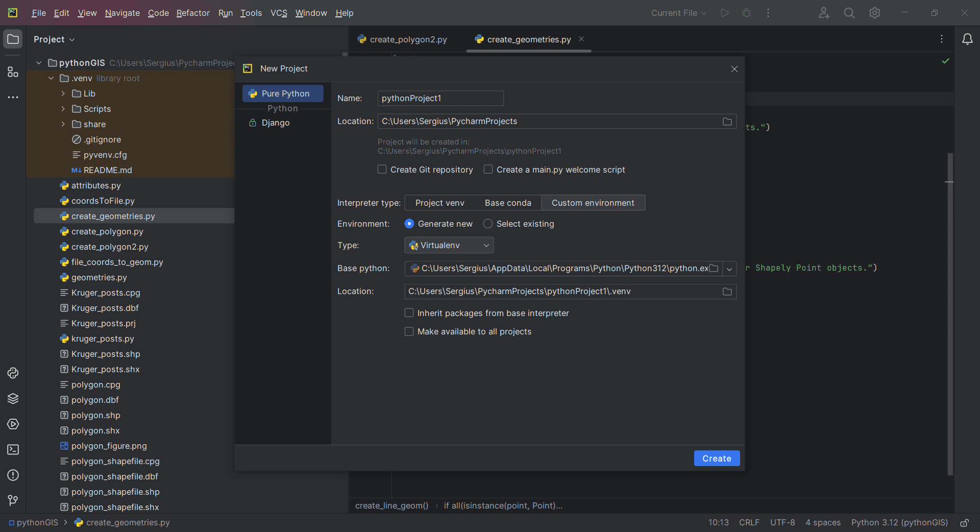This screenshot has height=532, width=980.
Task: Check Inherit packages from base interpreter
Action: pos(409,313)
